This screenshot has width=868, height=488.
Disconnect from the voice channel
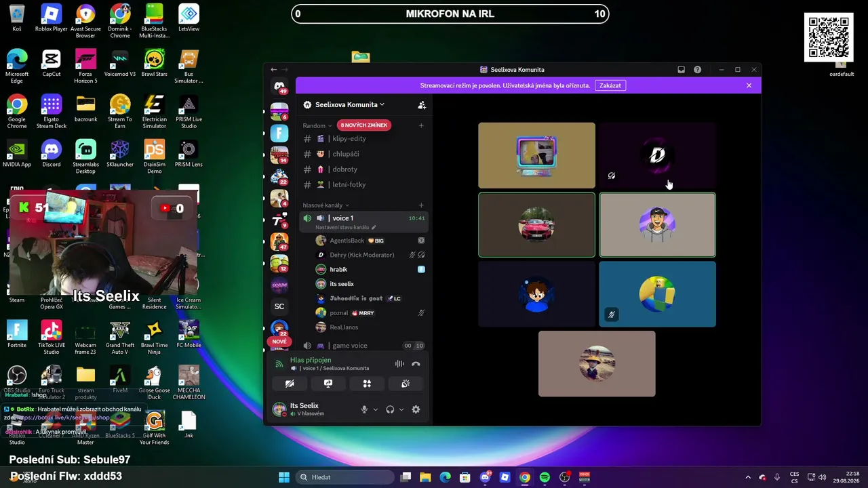pos(416,364)
